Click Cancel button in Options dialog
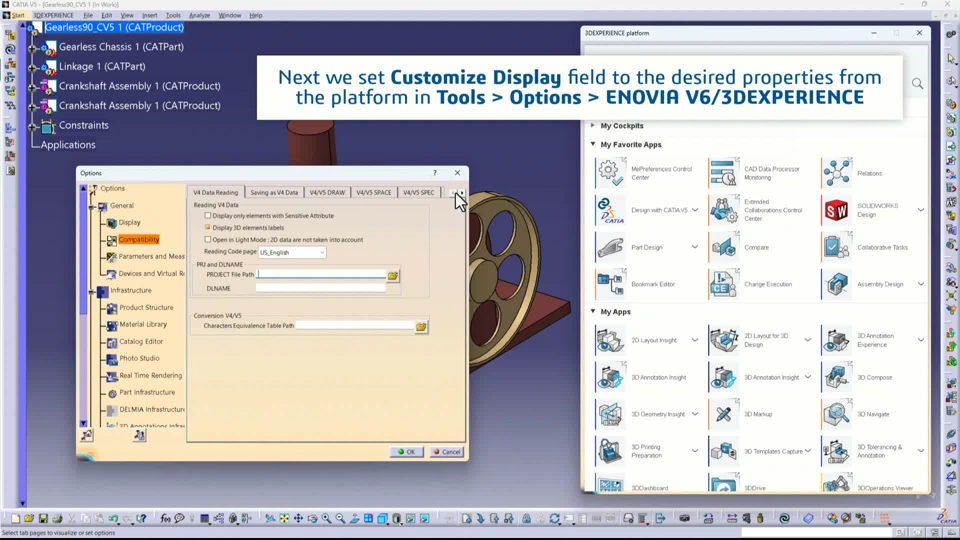Image resolution: width=960 pixels, height=540 pixels. tap(447, 452)
